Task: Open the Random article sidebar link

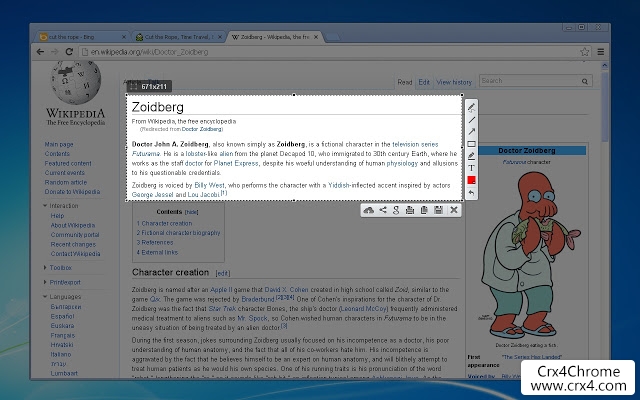Action: point(65,182)
